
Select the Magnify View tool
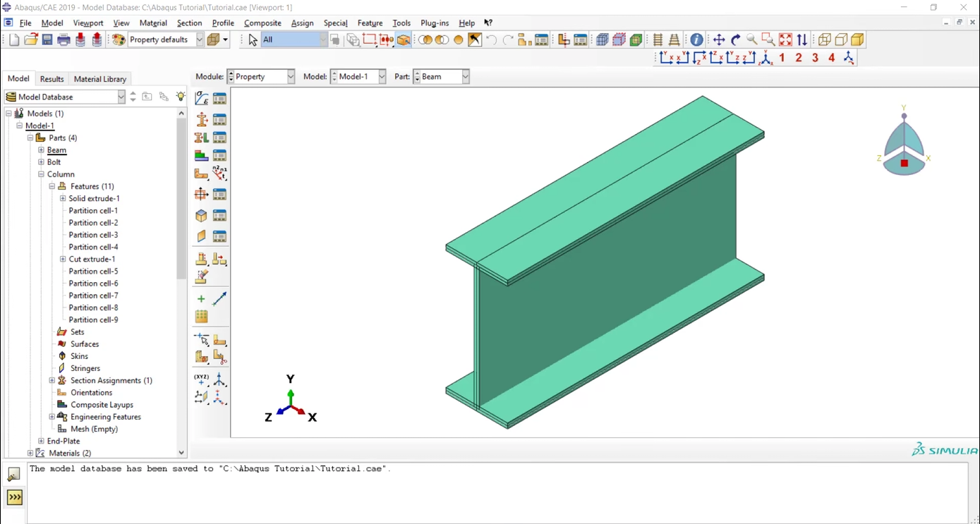pyautogui.click(x=752, y=40)
